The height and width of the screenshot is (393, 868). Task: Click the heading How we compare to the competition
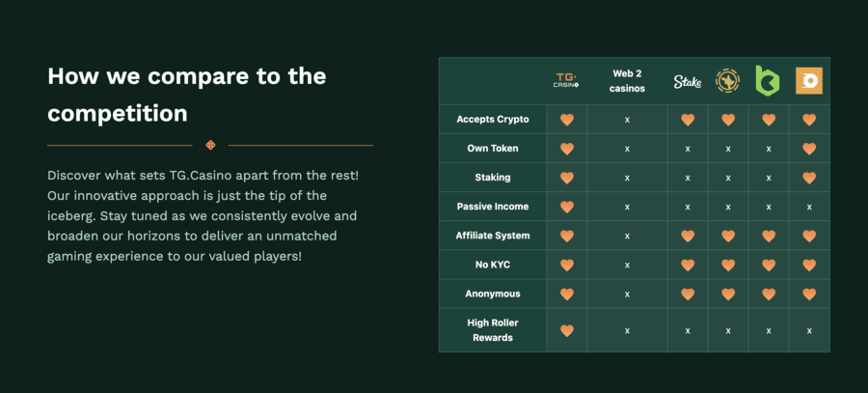coord(187,95)
